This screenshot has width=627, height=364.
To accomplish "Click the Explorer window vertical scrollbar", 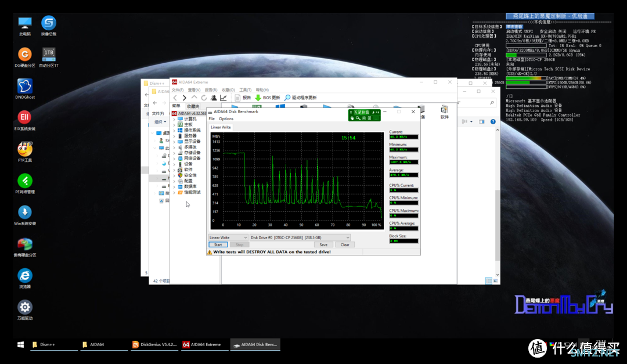I will click(x=498, y=202).
